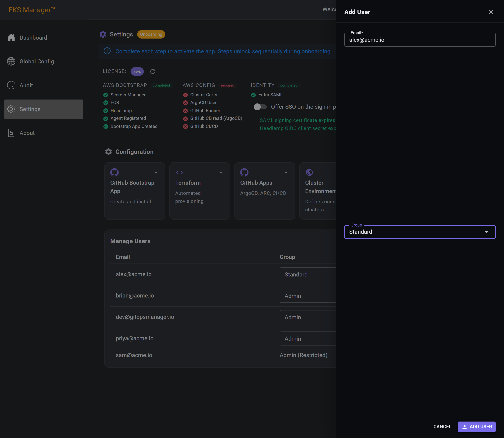Click the Secrets Manager green check icon
504x438 pixels.
coord(106,95)
